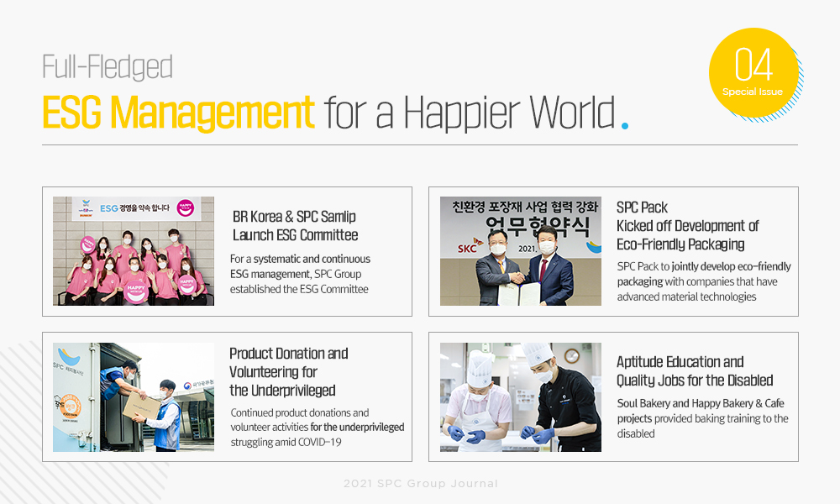Viewport: 840px width, 504px height.
Task: Click the Product Donation and Volunteering heading
Action: click(288, 371)
